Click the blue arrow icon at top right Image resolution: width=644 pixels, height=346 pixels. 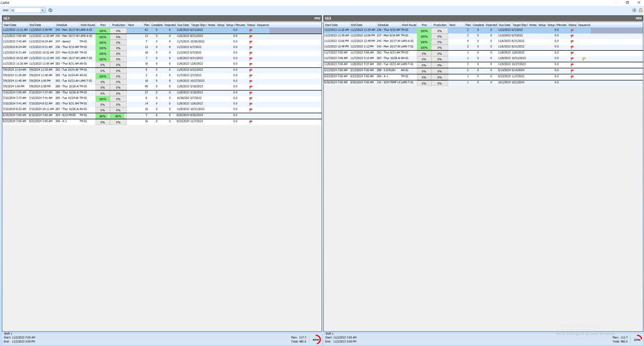click(x=634, y=10)
